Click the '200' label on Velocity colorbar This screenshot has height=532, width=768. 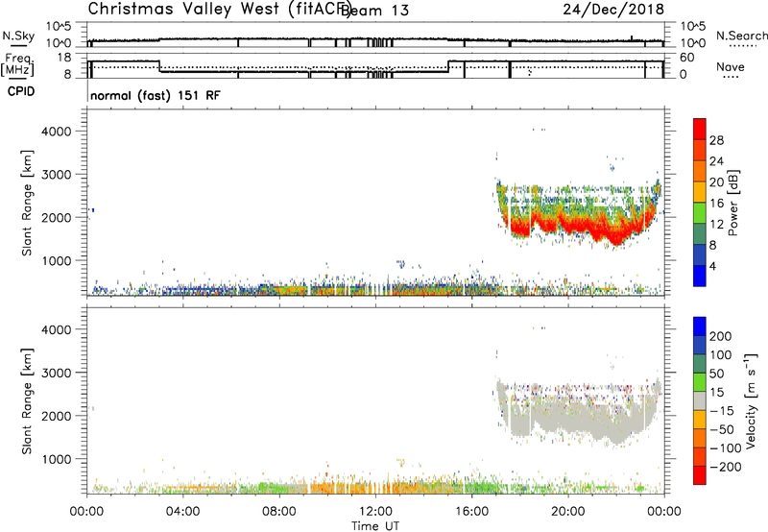coord(720,336)
